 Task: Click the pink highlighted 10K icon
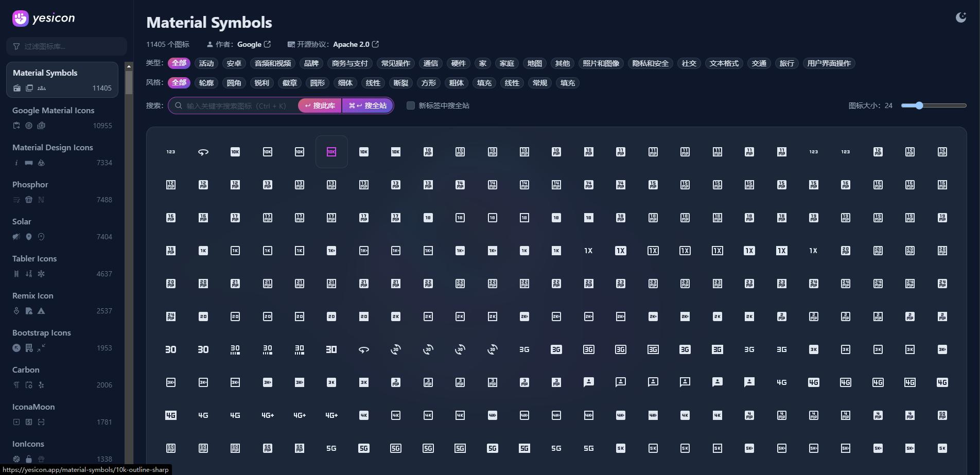pyautogui.click(x=331, y=152)
